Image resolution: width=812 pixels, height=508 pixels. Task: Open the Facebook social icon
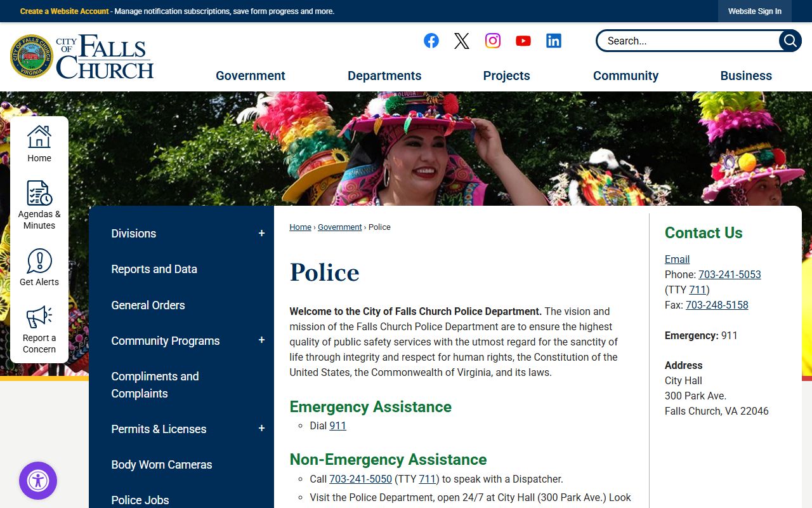[431, 41]
